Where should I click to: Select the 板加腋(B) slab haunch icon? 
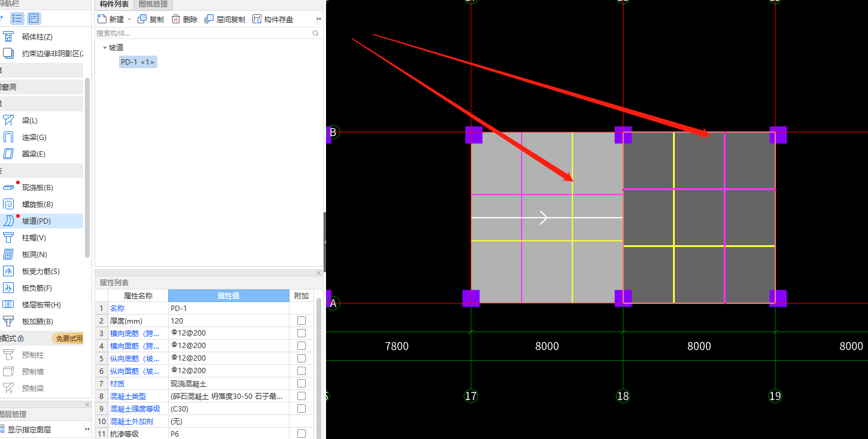pyautogui.click(x=8, y=322)
